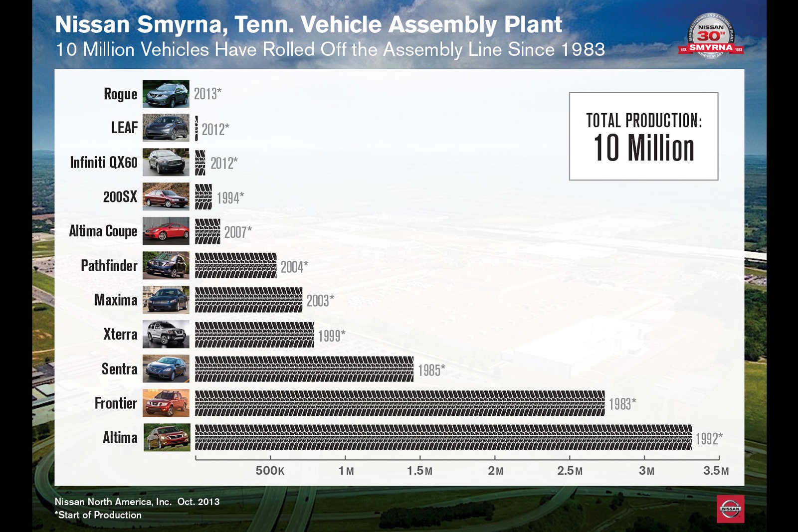The width and height of the screenshot is (798, 532).
Task: Click the Xterra tire-tread bar
Action: (x=254, y=335)
